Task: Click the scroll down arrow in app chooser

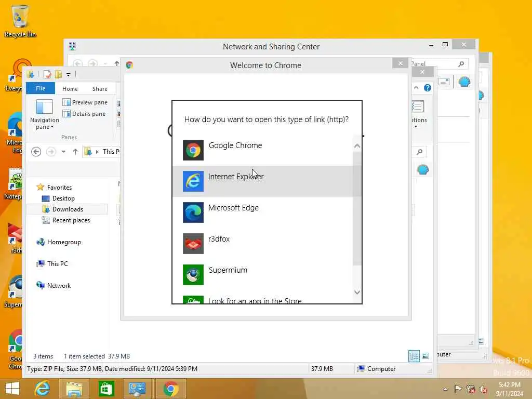Action: (x=357, y=292)
